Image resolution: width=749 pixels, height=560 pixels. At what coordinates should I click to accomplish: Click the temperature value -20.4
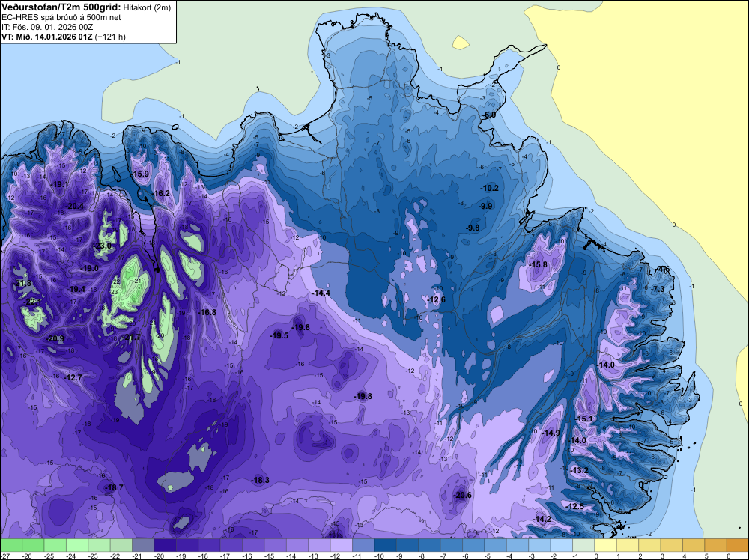(x=76, y=206)
